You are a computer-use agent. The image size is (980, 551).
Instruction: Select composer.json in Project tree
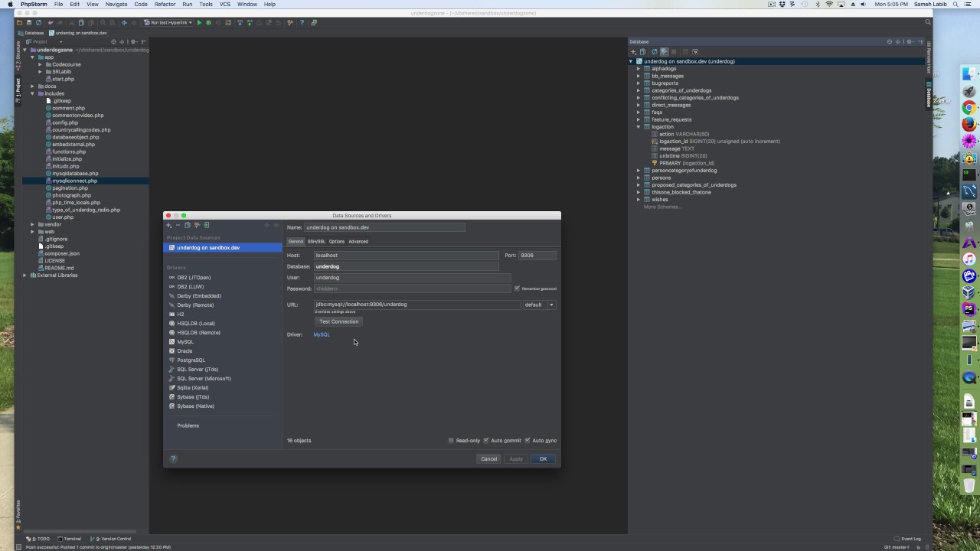[x=61, y=253]
